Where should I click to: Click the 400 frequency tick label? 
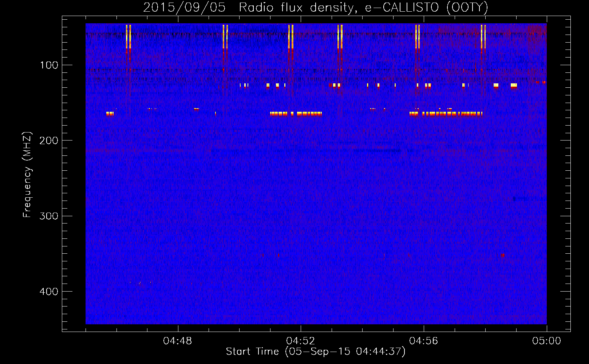coord(49,292)
